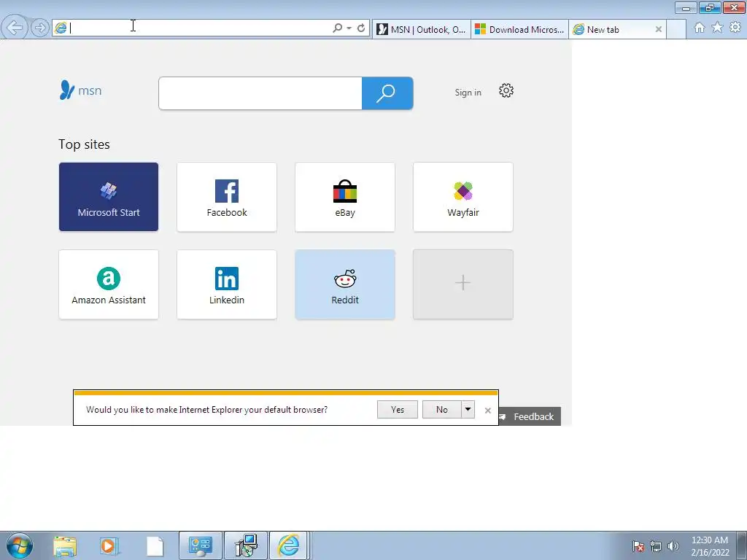This screenshot has height=560, width=747.
Task: Open Favorites with the star icon
Action: [x=718, y=28]
